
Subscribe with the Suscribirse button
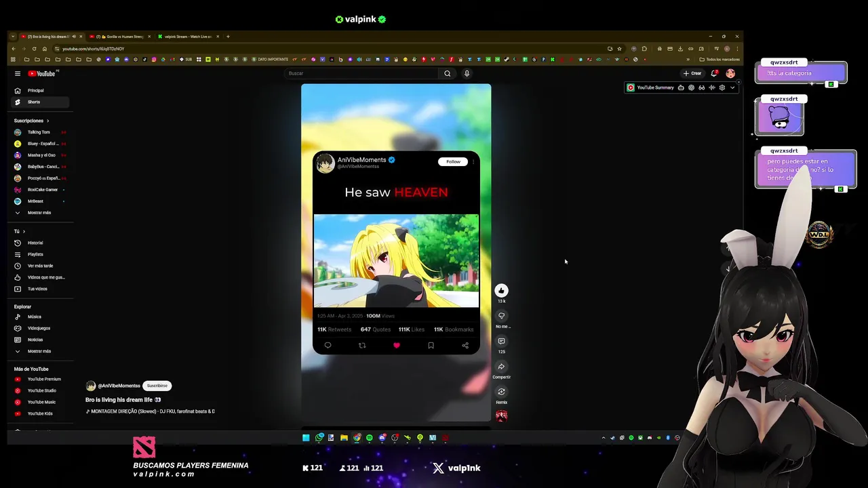click(157, 386)
